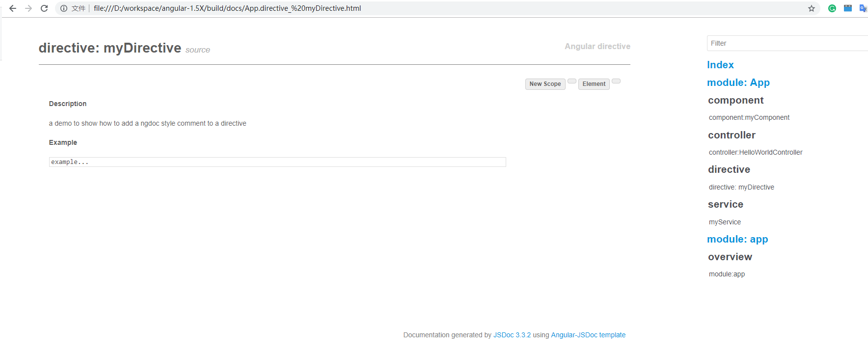Image resolution: width=868 pixels, height=353 pixels.
Task: Select the New Scope badge
Action: click(x=545, y=84)
